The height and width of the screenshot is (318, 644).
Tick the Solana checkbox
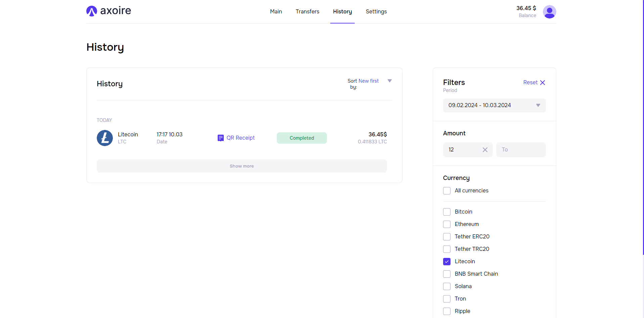[x=447, y=286]
